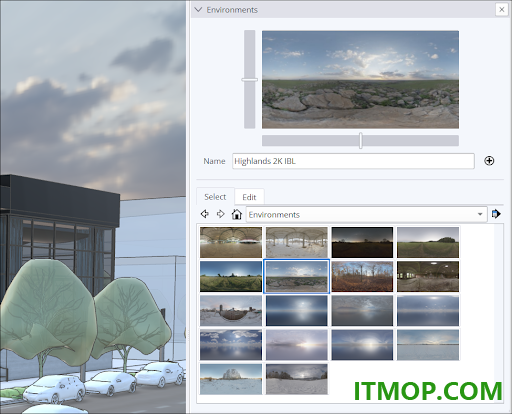This screenshot has height=414, width=512.
Task: Click the vertical slider handle beside preview
Action: [x=249, y=80]
